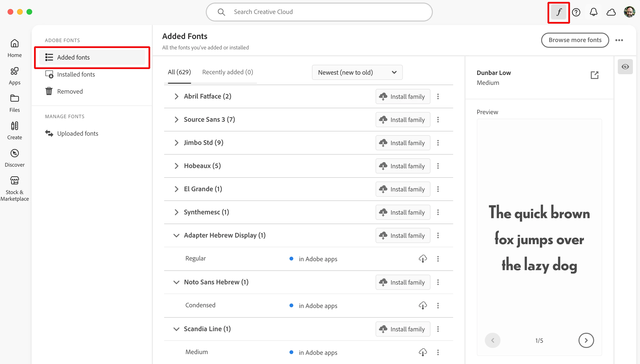Screen dimensions: 640x364
Task: Expand the Abril Fatface family
Action: 176,96
